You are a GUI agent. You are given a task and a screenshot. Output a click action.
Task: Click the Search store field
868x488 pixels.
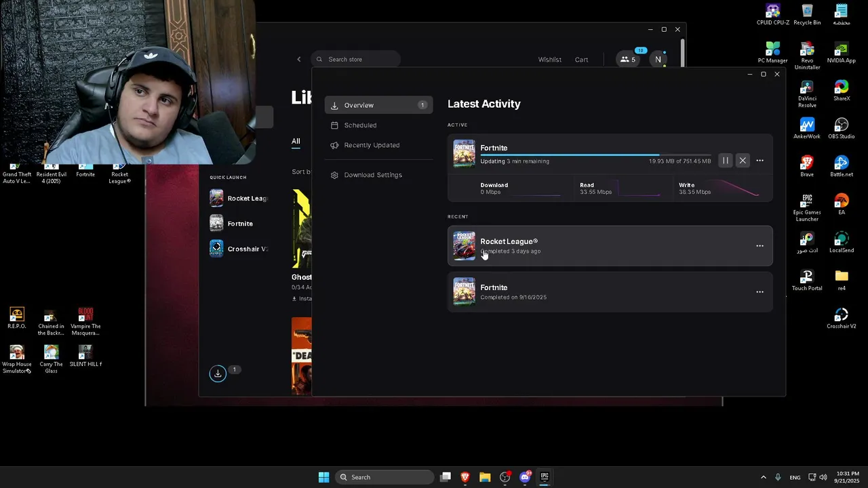(x=355, y=60)
